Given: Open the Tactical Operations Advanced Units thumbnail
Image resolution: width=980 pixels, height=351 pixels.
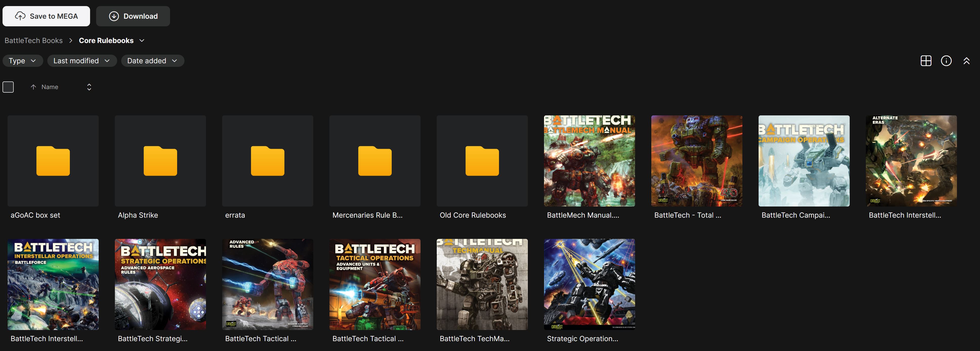Looking at the screenshot, I should coord(375,284).
